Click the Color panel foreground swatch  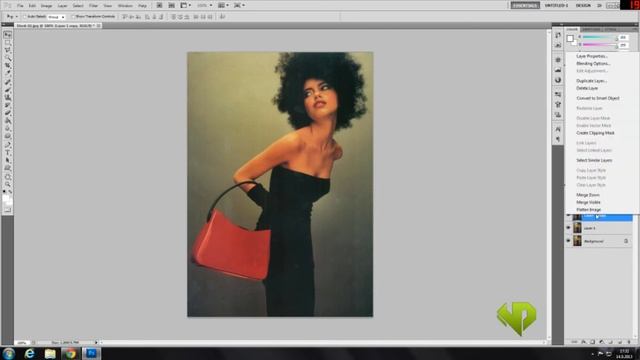click(x=570, y=38)
